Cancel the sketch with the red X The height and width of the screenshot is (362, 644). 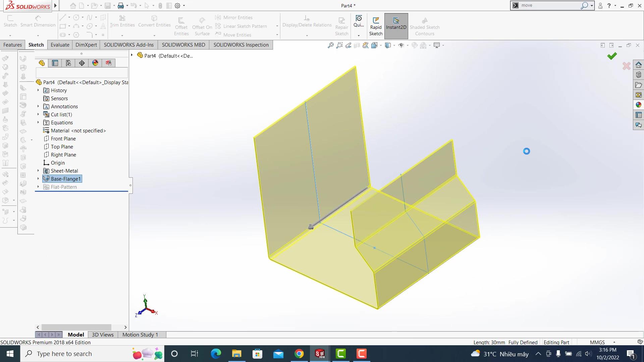pos(626,66)
